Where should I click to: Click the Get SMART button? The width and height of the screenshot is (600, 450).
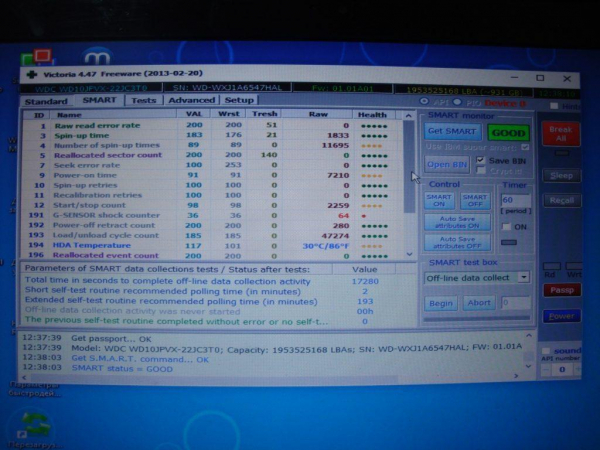tap(452, 131)
